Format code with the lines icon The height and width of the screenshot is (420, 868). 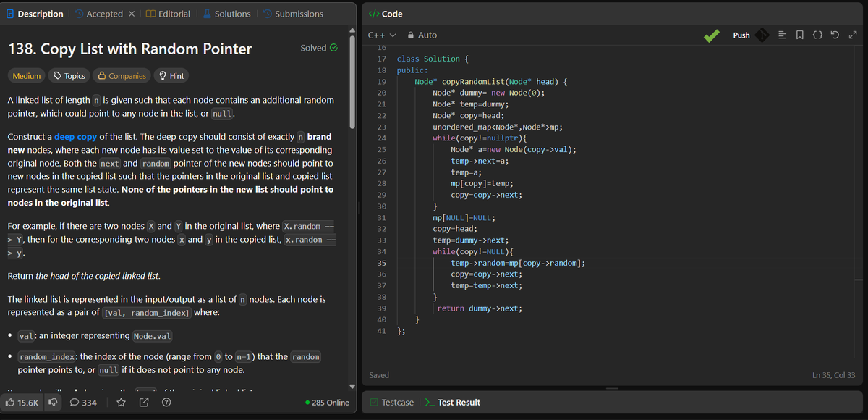[x=784, y=35]
